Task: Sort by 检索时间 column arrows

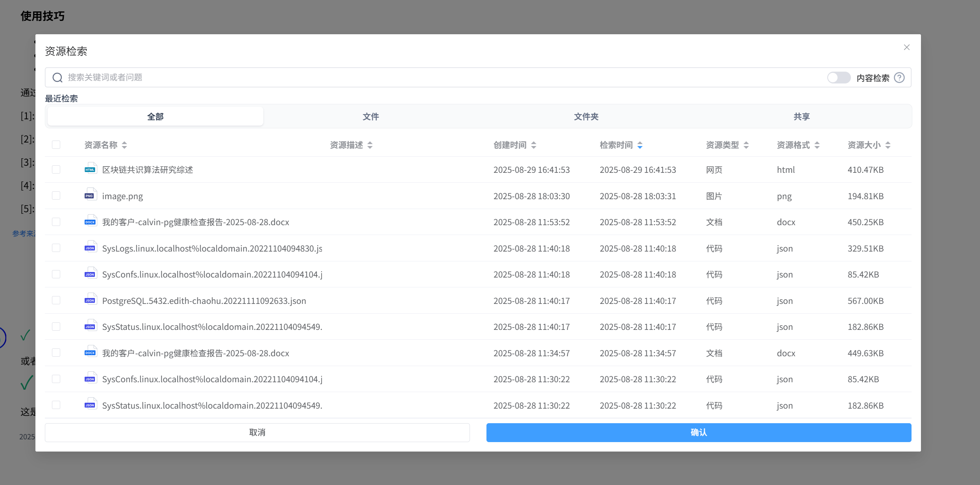Action: 640,145
